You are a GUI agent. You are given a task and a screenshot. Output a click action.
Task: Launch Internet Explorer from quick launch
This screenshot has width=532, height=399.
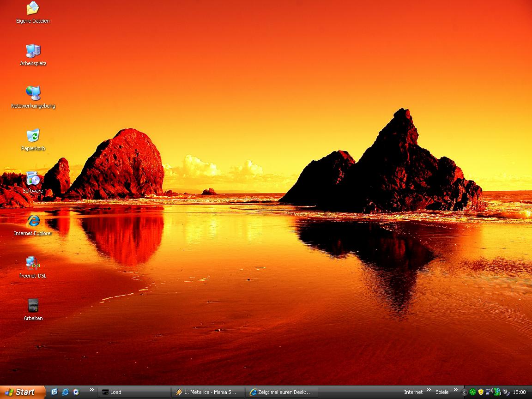[x=65, y=392]
